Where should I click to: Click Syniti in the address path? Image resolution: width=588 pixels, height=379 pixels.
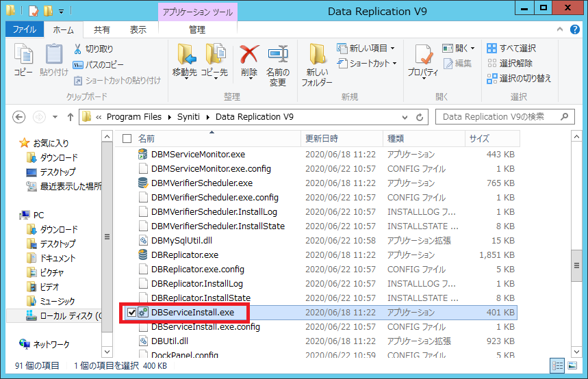point(188,117)
